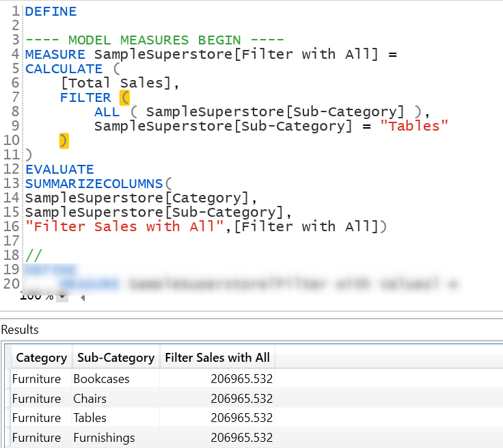This screenshot has height=448, width=503.
Task: Place cursor on the highlighted closing parenthesis
Action: pos(64,140)
